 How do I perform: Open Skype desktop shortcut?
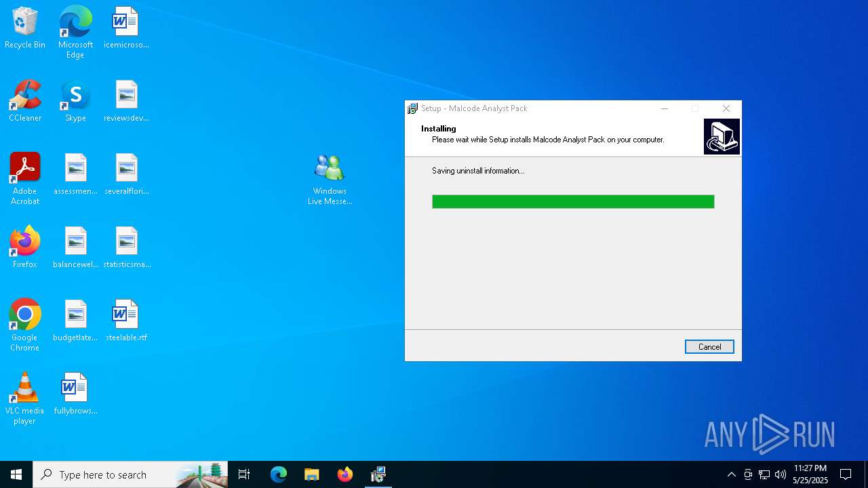(75, 102)
